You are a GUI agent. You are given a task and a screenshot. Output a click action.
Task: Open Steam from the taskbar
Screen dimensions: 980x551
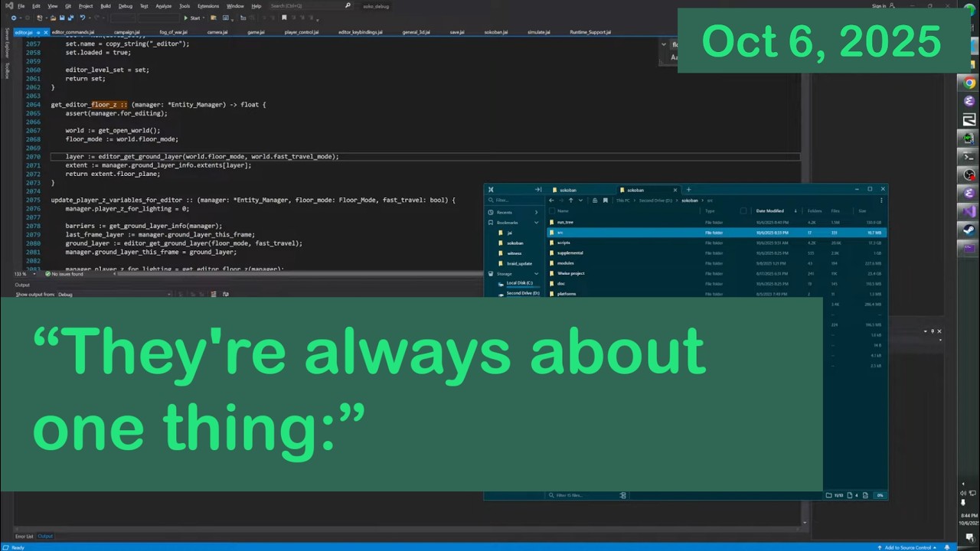click(969, 230)
